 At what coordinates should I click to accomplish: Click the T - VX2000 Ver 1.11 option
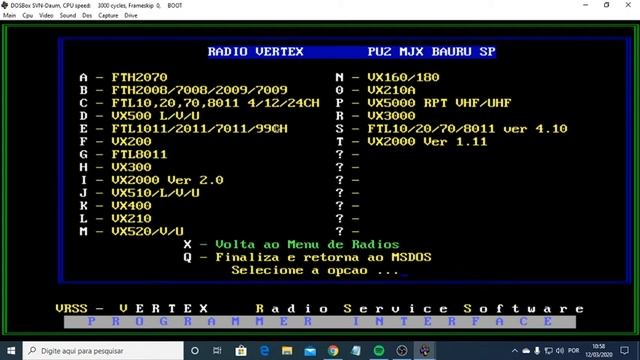411,141
